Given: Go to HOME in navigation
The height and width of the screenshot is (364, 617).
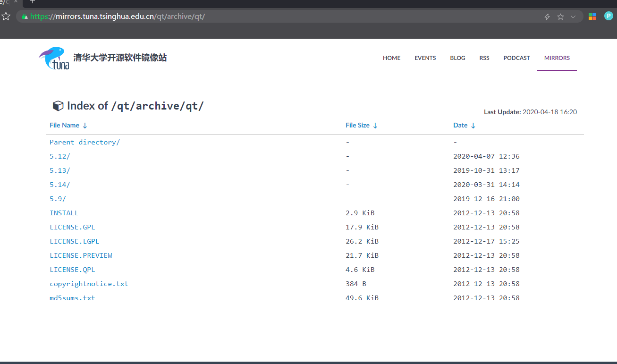Looking at the screenshot, I should pyautogui.click(x=391, y=58).
